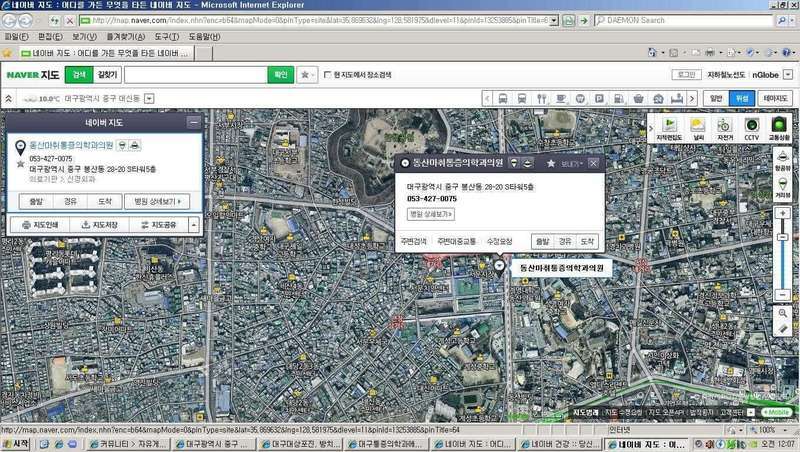Open the traffic status overlay (교통상황)
Image resolution: width=800 pixels, height=452 pixels.
[x=779, y=129]
